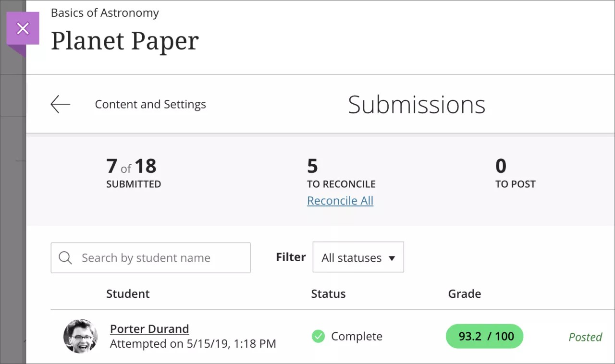This screenshot has width=615, height=364.
Task: Open Porter Durand's submission
Action: [x=149, y=328]
